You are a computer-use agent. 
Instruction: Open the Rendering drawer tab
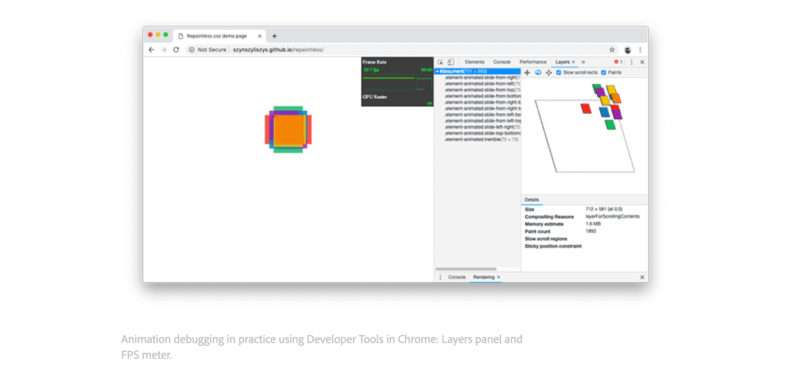(484, 277)
